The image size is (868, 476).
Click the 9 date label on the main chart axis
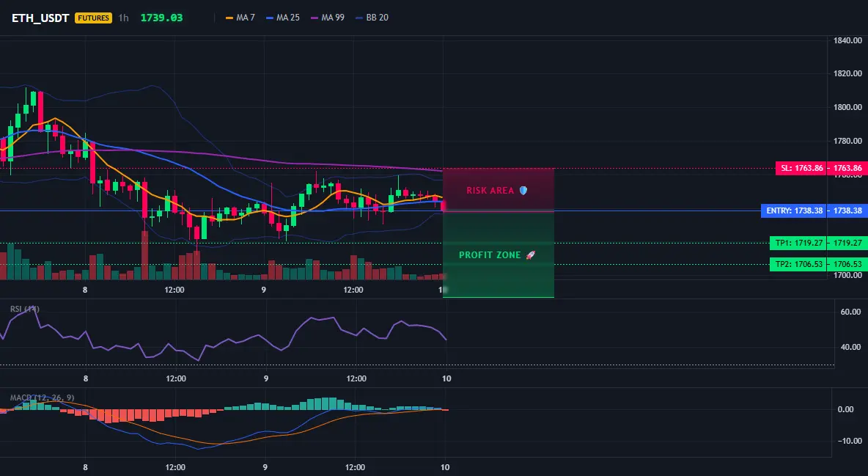click(263, 290)
